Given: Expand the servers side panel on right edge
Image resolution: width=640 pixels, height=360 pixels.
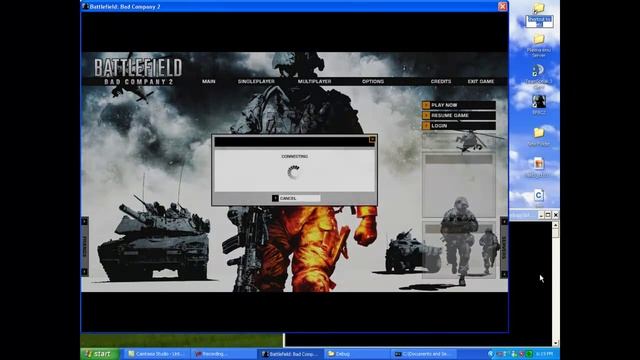Looking at the screenshot, I should click(504, 247).
